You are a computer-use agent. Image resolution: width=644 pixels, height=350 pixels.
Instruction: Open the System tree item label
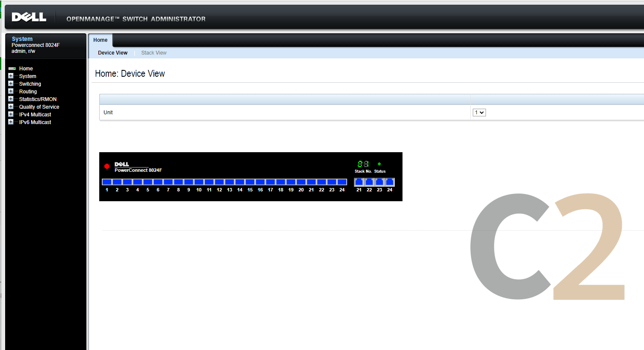[x=28, y=76]
